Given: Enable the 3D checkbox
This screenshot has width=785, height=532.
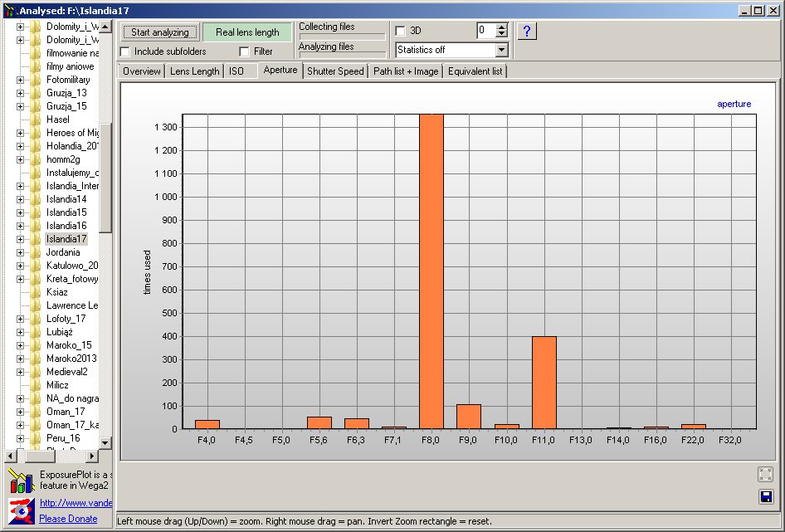Looking at the screenshot, I should pyautogui.click(x=401, y=31).
